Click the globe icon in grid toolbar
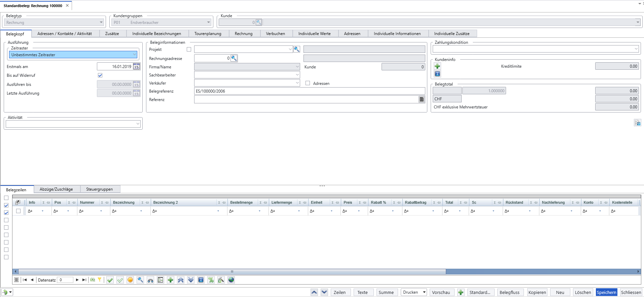Image resolution: width=644 pixels, height=297 pixels. (231, 280)
